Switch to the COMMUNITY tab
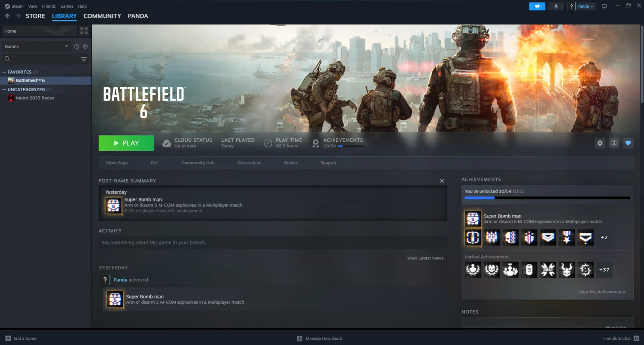 (102, 16)
